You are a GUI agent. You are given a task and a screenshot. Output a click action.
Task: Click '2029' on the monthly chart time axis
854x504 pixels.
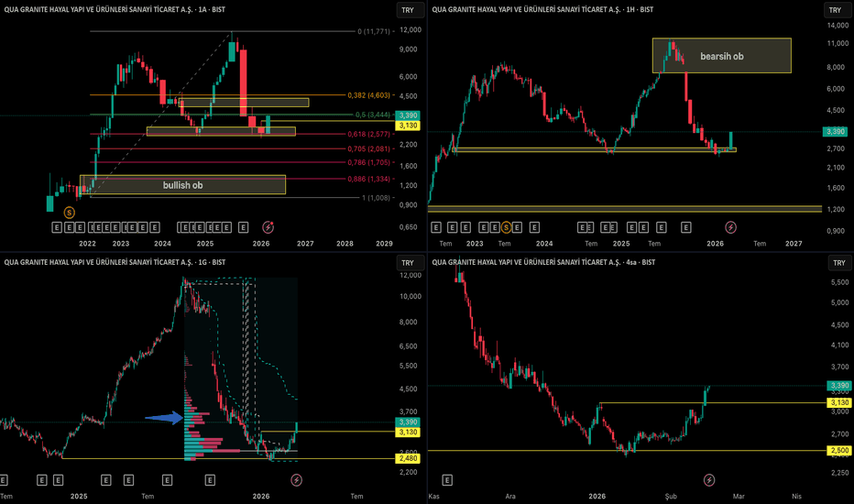point(384,244)
